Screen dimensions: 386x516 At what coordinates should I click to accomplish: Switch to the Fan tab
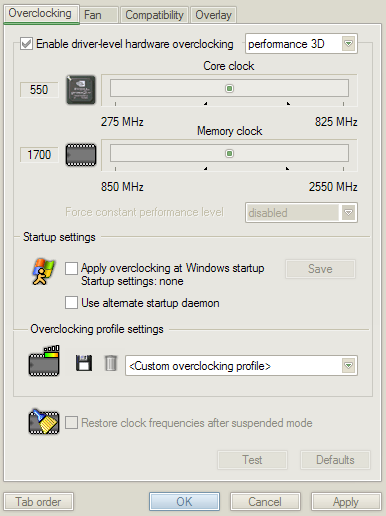click(99, 15)
